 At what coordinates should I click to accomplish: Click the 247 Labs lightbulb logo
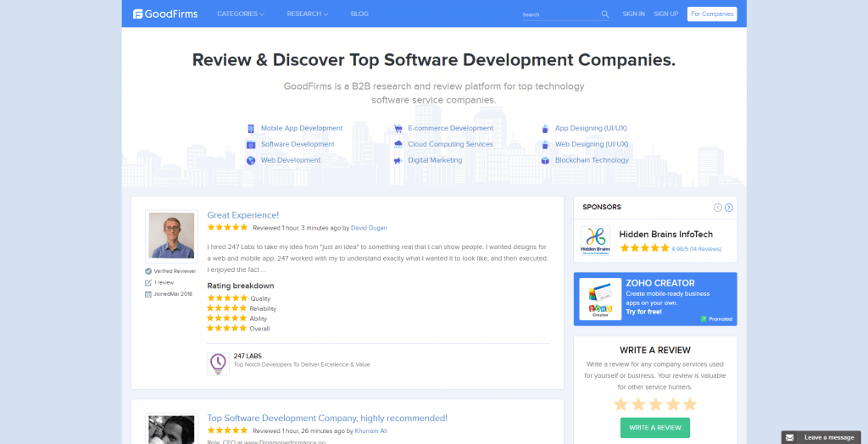pyautogui.click(x=218, y=364)
